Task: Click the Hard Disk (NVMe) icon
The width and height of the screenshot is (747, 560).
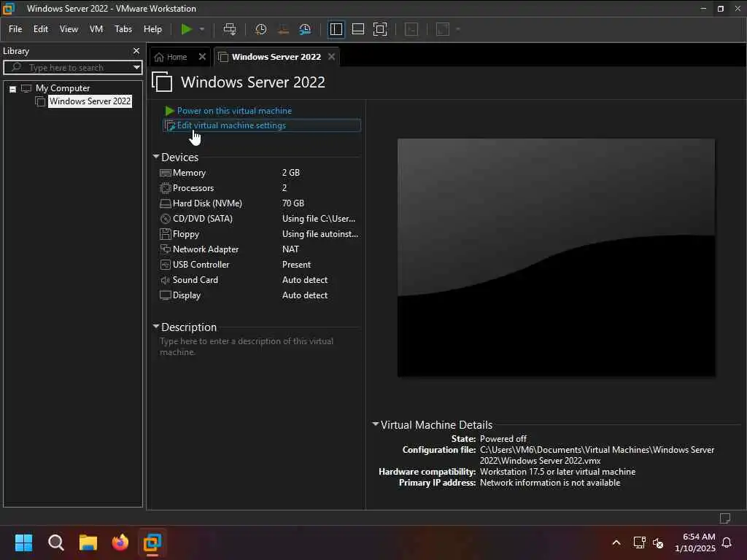Action: [x=166, y=203]
